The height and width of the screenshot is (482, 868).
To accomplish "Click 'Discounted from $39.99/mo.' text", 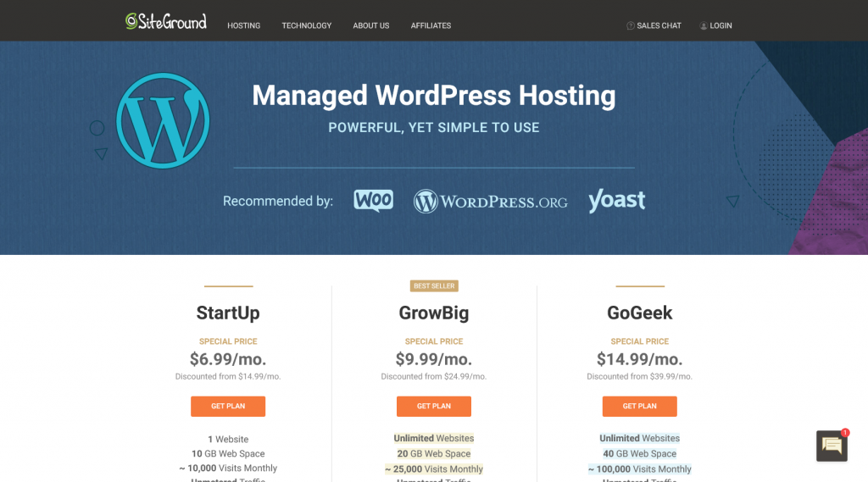I will pos(639,376).
